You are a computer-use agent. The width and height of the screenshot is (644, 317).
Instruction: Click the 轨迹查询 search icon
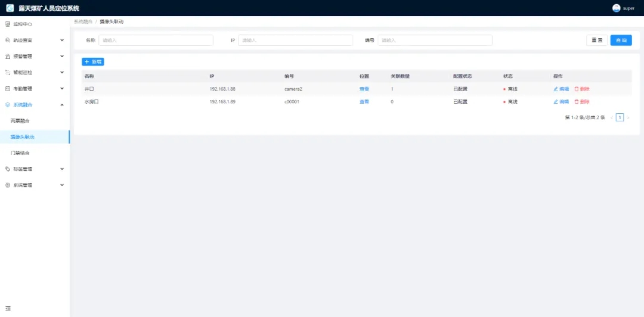(x=7, y=41)
